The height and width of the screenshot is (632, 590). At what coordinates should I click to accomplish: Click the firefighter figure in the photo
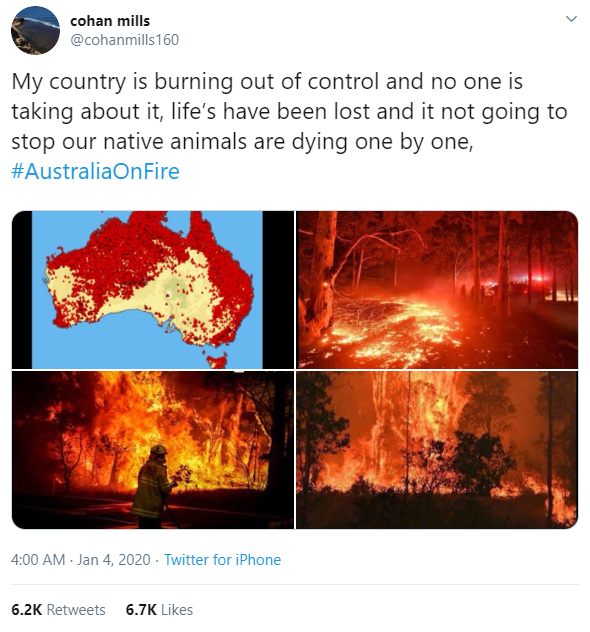click(x=152, y=486)
